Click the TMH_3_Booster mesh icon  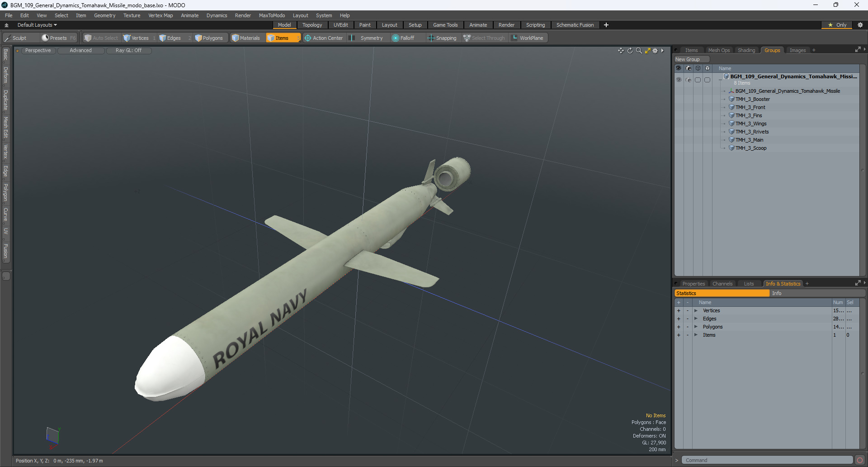click(x=731, y=99)
